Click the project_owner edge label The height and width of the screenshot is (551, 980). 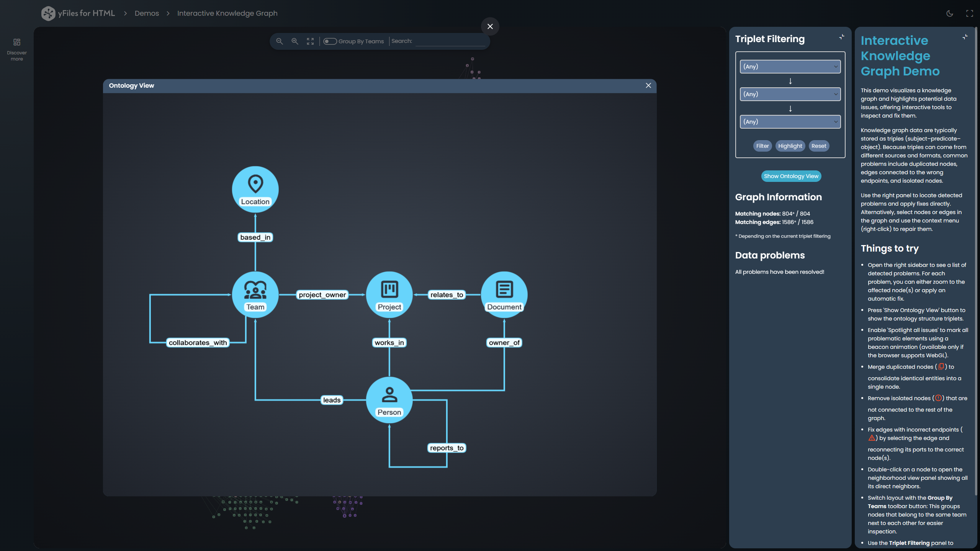(322, 295)
